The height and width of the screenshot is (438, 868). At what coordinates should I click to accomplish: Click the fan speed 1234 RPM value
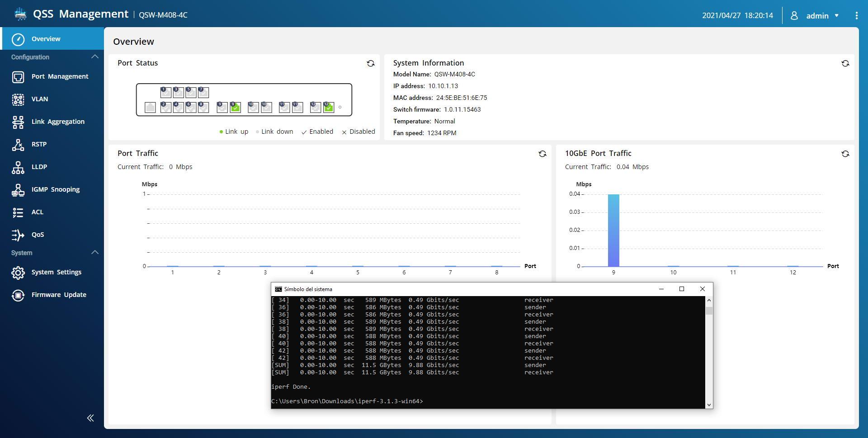tap(442, 133)
